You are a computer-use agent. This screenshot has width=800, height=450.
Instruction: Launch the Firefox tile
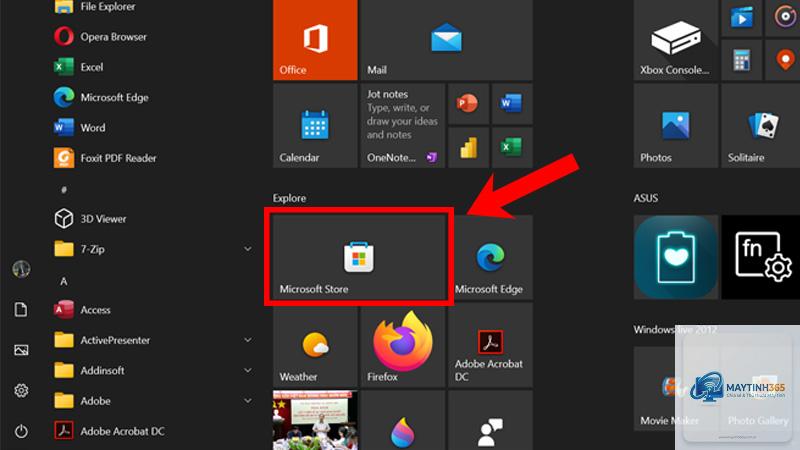403,344
